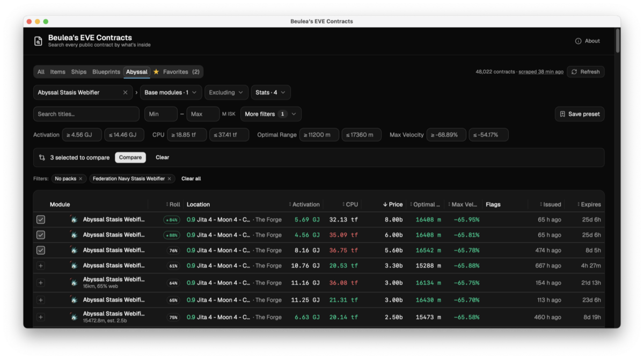The width and height of the screenshot is (644, 359).
Task: Uncheck the 8.00b contract row checkbox
Action: 41,219
